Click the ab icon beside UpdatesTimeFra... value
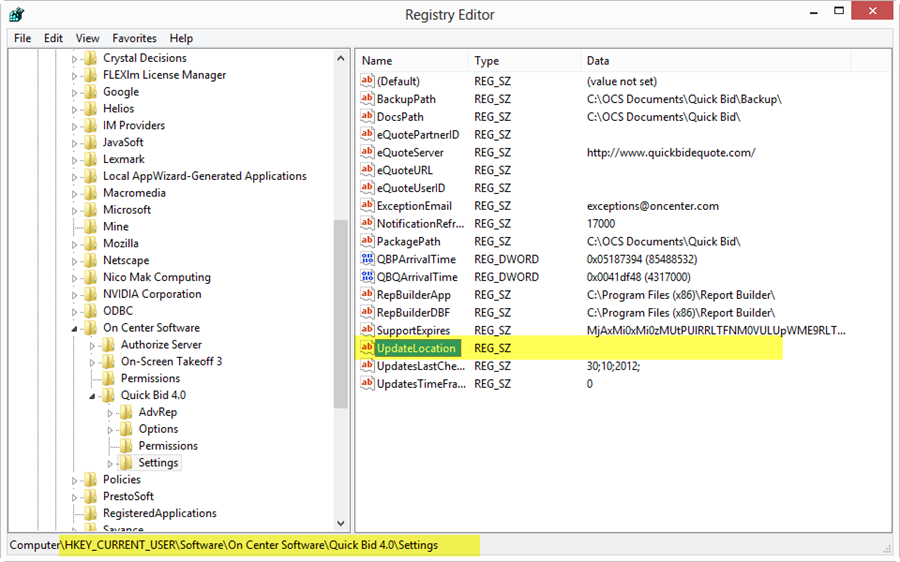Viewport: 900px width, 562px height. tap(367, 383)
